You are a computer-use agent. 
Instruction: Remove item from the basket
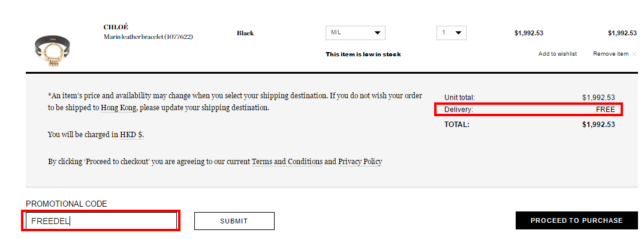click(x=611, y=54)
